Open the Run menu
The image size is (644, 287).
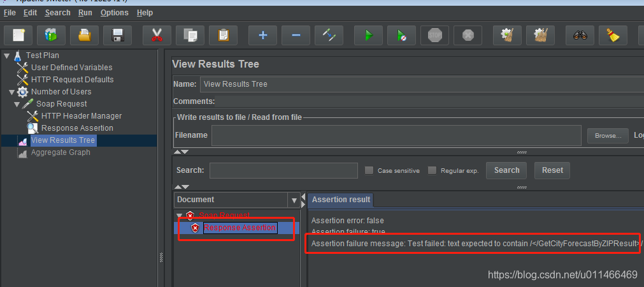pyautogui.click(x=85, y=13)
